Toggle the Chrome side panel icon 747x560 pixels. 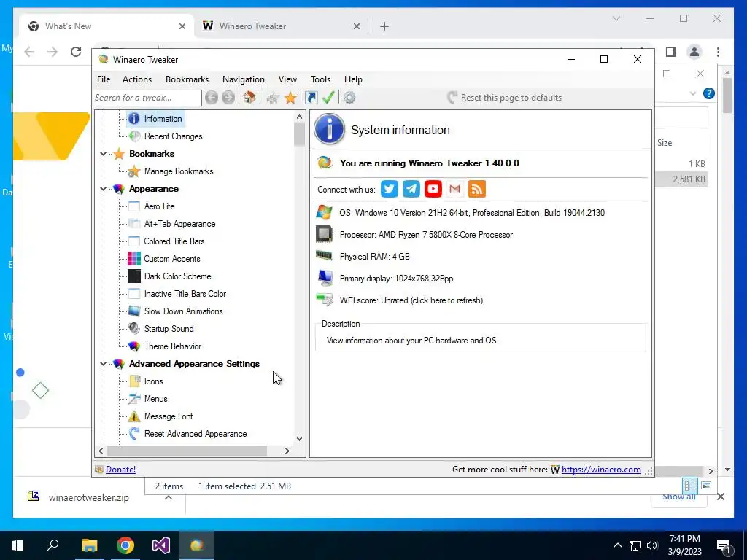click(671, 52)
